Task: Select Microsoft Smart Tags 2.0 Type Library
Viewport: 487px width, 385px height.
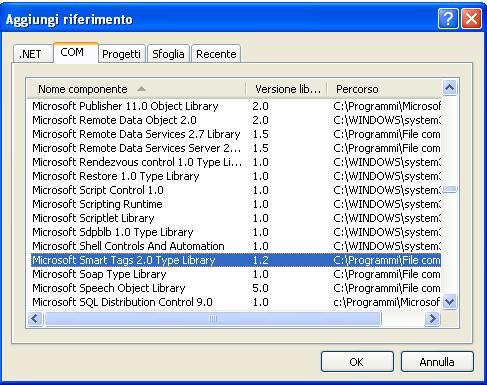Action: (x=236, y=260)
